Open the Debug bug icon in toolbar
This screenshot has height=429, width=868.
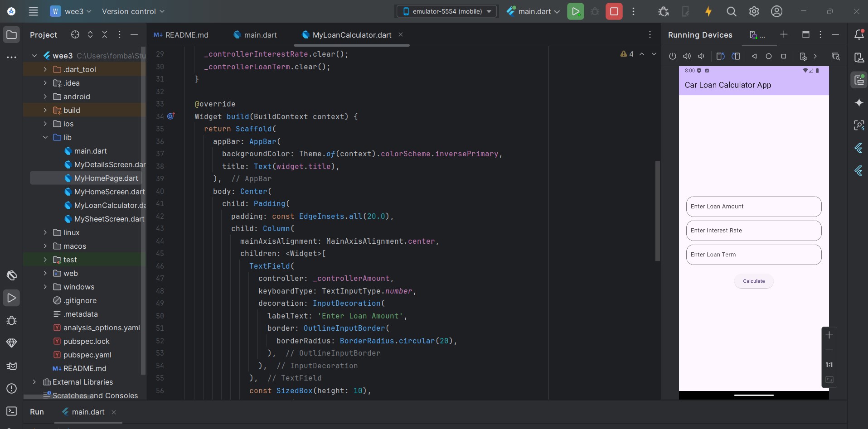pos(663,11)
